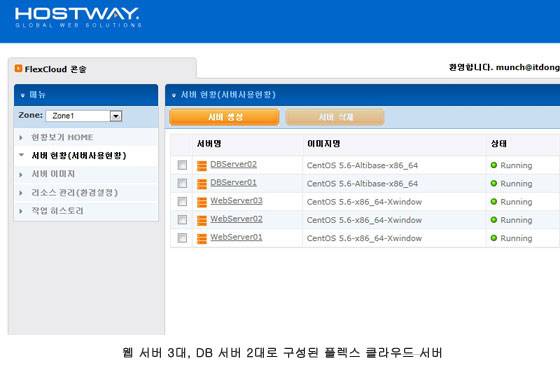Click the orange 서버 생성 button

[x=224, y=117]
